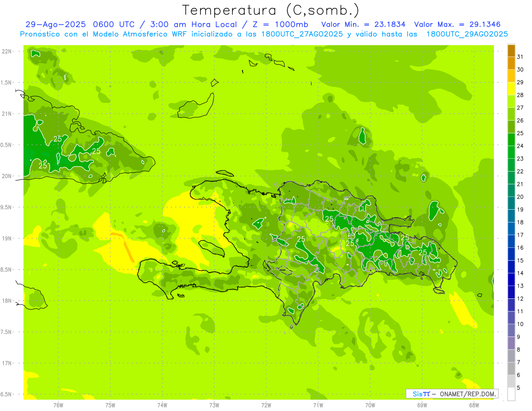Screen dimensions: 532x411
Task: Click the 70W longitude axis label
Action: tap(370, 405)
